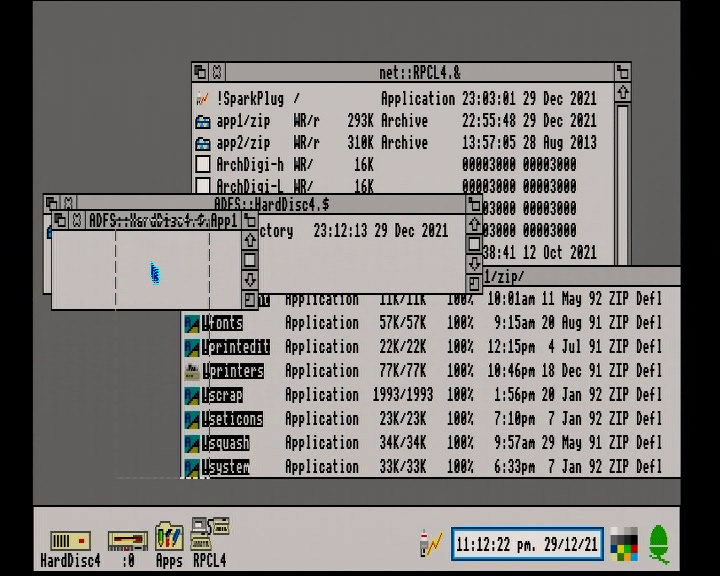The image size is (720, 576).
Task: Open the HardDisc4 drive icon
Action: pyautogui.click(x=70, y=541)
